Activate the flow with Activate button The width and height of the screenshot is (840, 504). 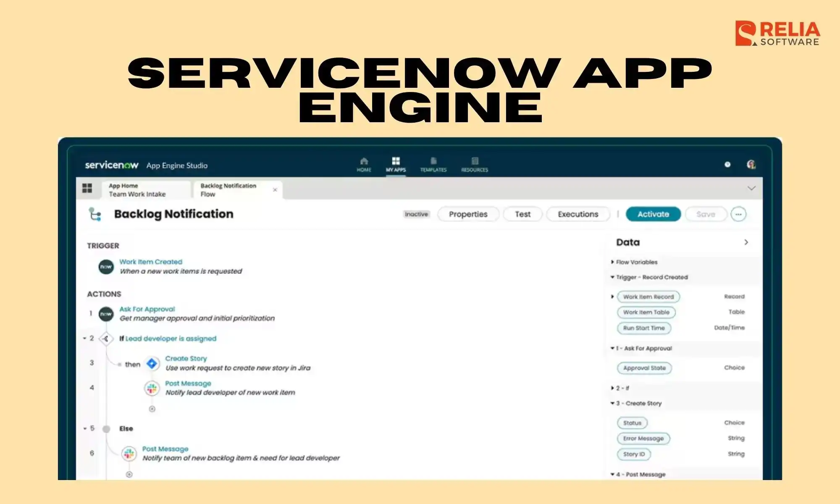(653, 214)
